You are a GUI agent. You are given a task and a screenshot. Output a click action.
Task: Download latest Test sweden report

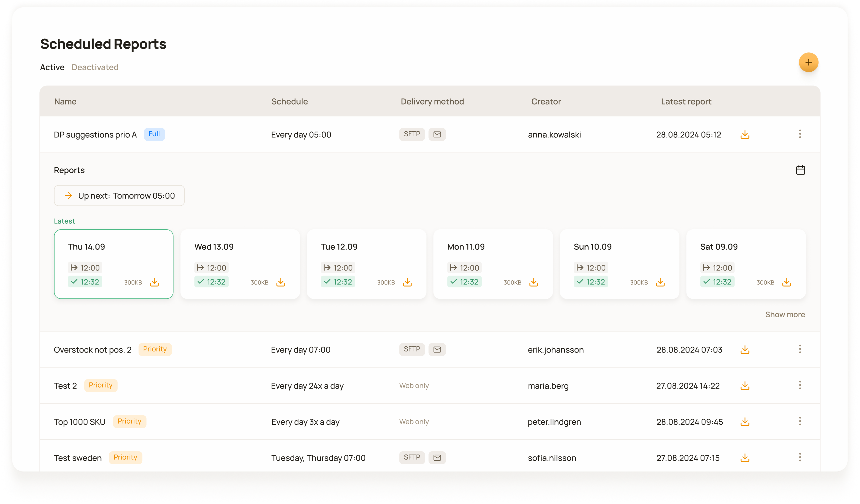click(745, 458)
